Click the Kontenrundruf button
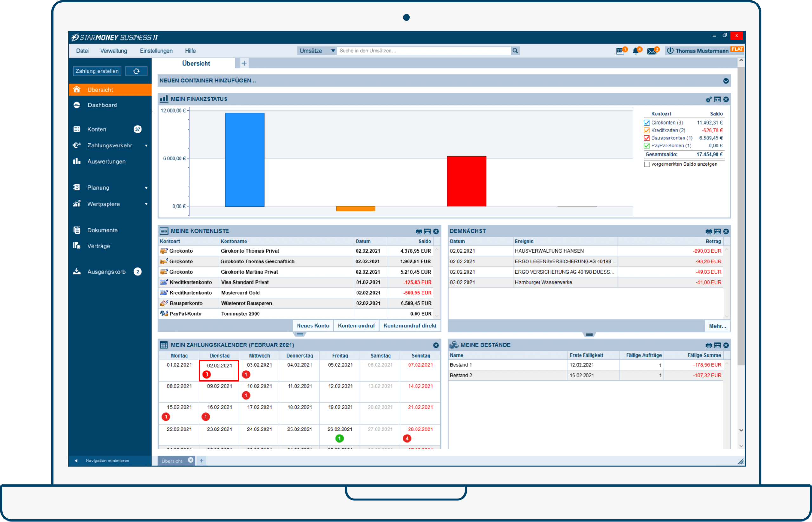 click(x=357, y=326)
